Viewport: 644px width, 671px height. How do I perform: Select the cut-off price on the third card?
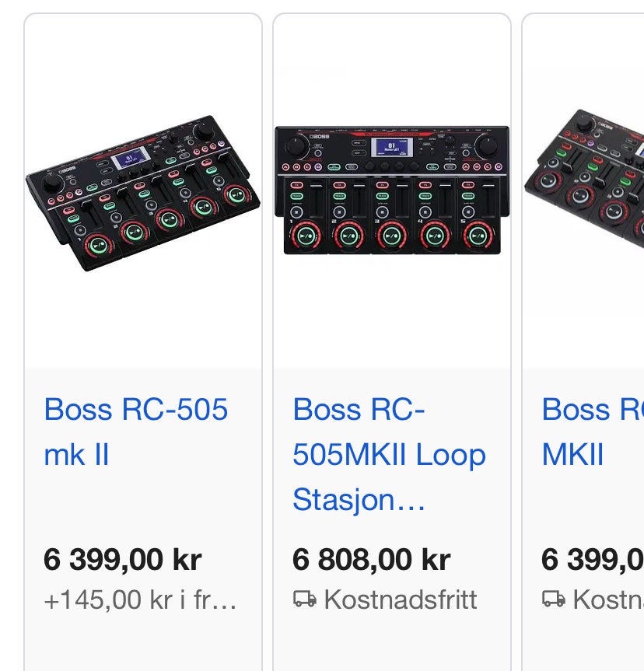[593, 559]
